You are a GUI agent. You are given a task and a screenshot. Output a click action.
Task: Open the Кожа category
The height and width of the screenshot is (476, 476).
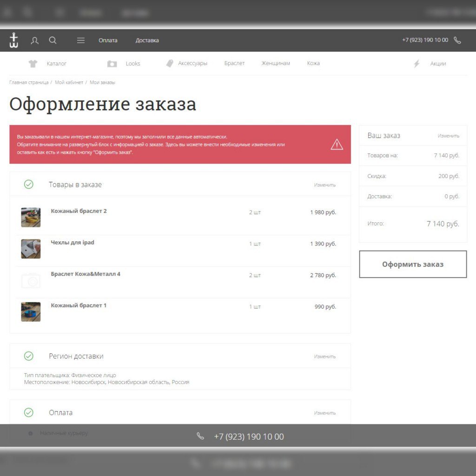click(x=313, y=63)
